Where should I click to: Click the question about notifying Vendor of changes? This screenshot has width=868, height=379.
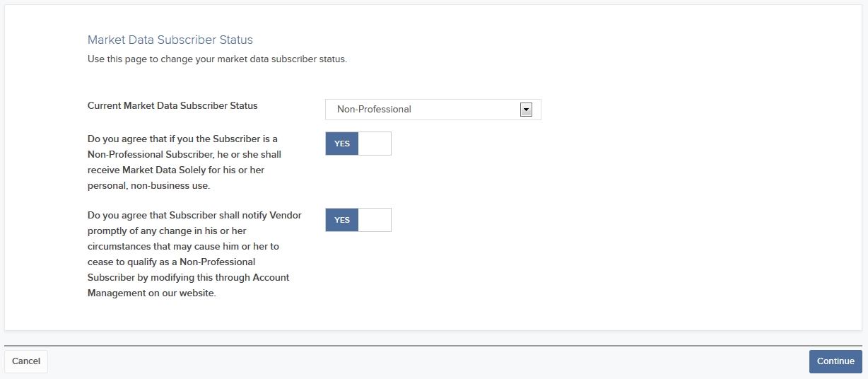coord(195,254)
